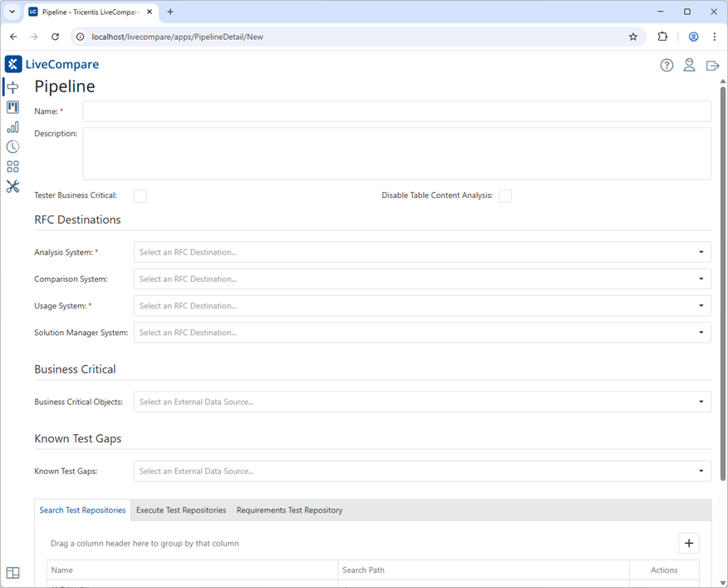The width and height of the screenshot is (728, 588).
Task: Click the scroll down arrow of the page
Action: [723, 582]
